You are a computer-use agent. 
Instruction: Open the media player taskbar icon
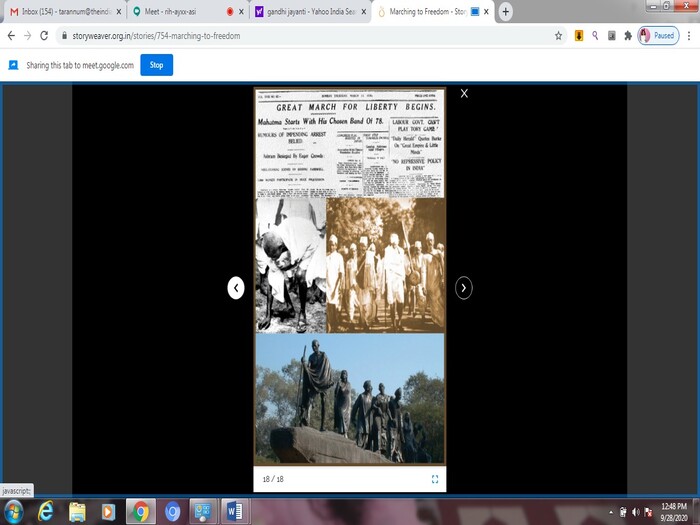pos(108,512)
